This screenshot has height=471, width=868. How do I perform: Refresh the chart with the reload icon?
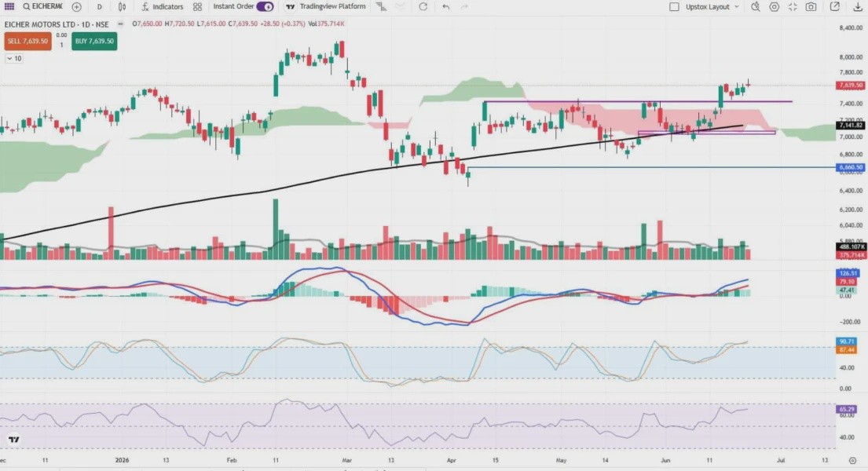[x=423, y=6]
